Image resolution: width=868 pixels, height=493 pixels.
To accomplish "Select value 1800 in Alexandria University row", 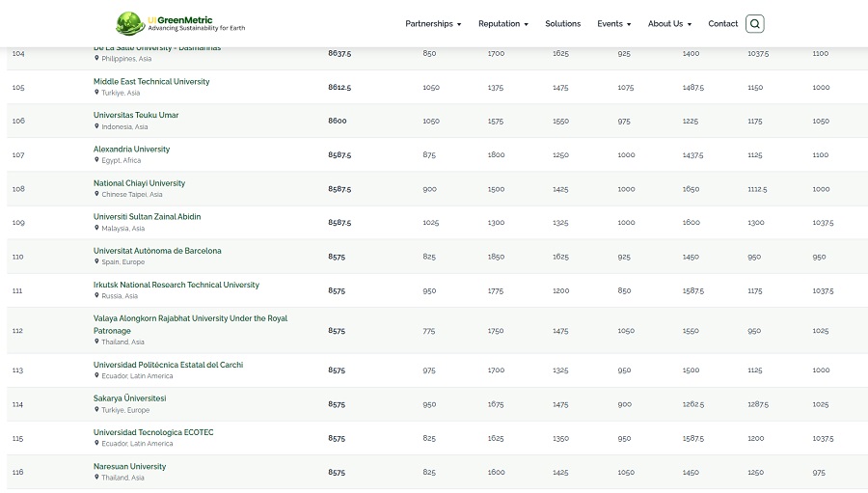I will pos(496,155).
